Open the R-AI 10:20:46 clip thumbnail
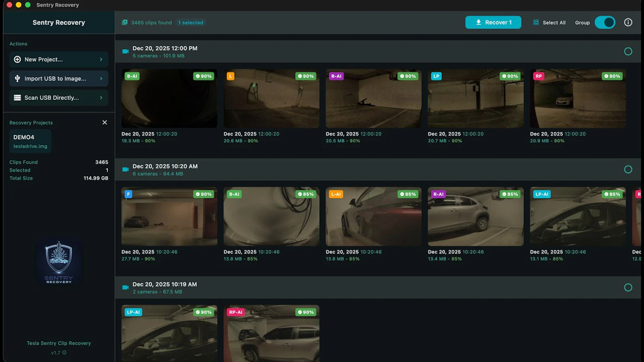 pos(476,216)
